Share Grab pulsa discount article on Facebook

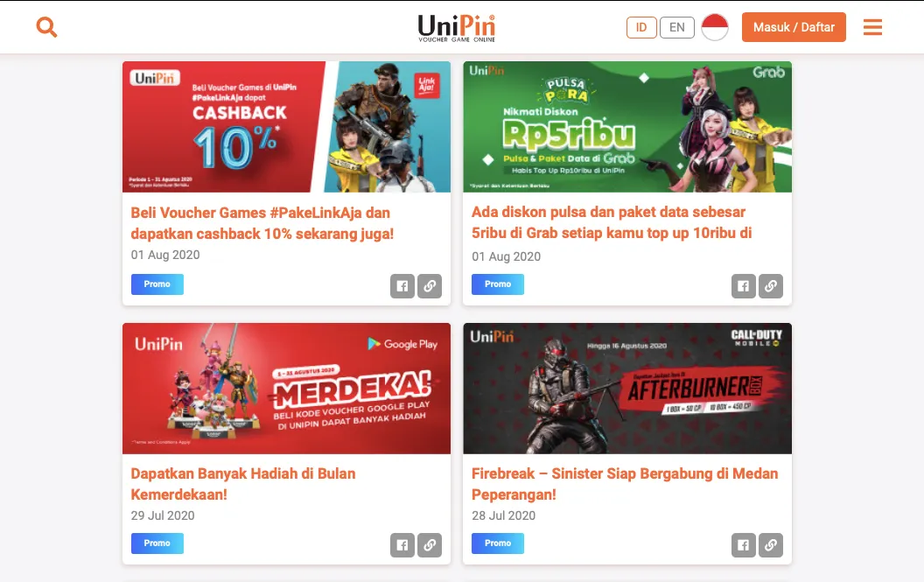pos(744,286)
